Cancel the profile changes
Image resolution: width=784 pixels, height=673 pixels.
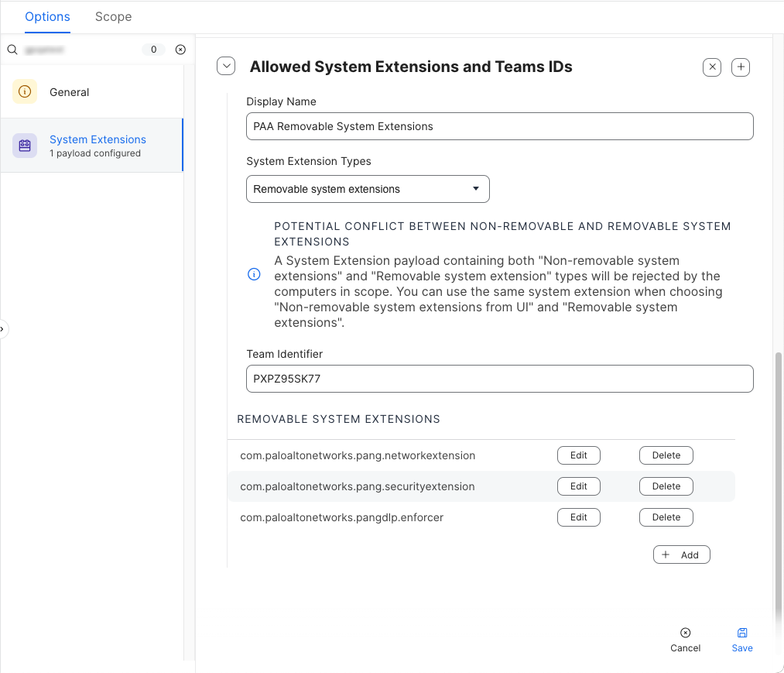click(685, 640)
